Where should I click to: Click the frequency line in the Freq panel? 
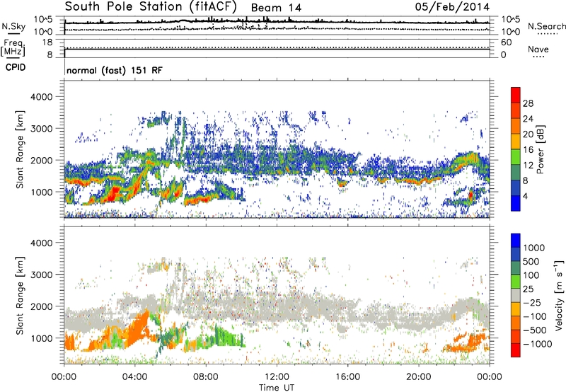point(277,49)
